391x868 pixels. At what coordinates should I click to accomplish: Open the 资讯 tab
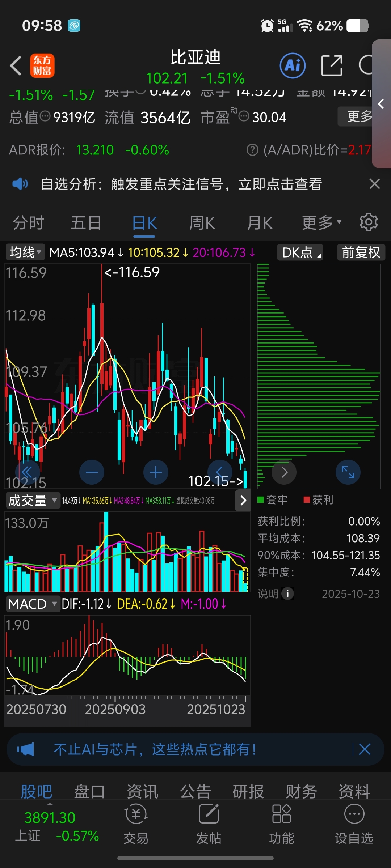click(143, 792)
